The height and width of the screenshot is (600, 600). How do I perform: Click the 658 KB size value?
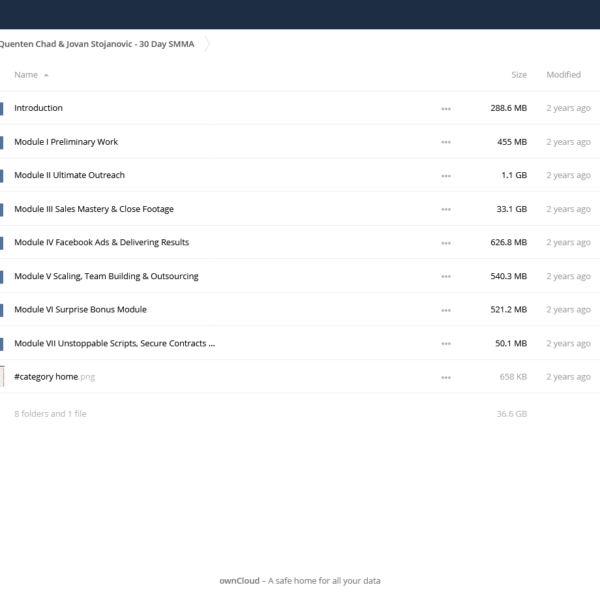(x=513, y=377)
